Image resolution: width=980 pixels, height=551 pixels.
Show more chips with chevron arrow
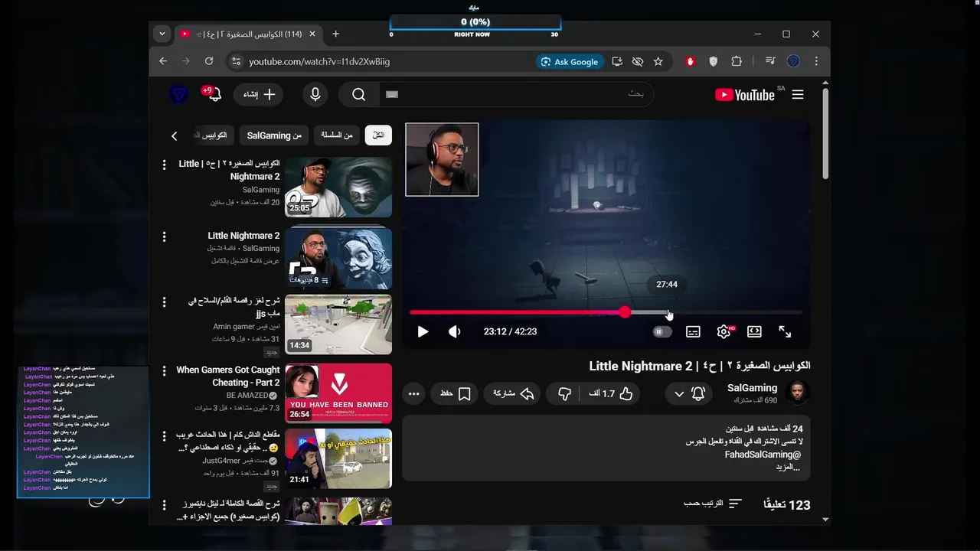[175, 135]
